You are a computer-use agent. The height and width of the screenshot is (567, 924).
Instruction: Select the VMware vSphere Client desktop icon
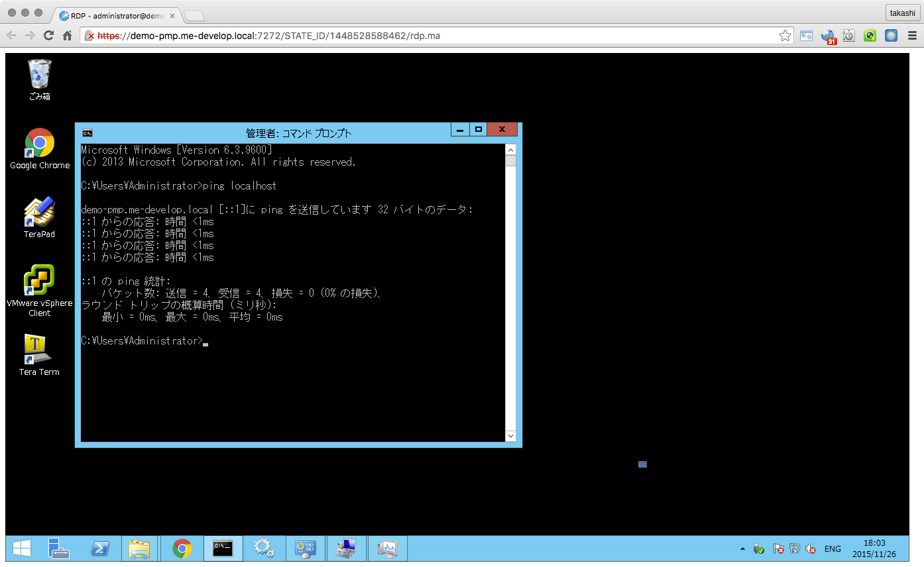(40, 290)
